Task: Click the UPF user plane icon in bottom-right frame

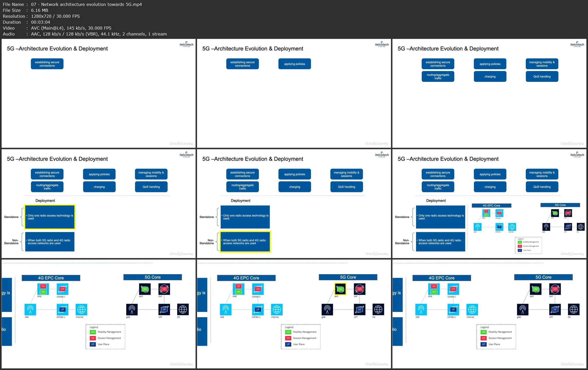Action: coord(555,309)
